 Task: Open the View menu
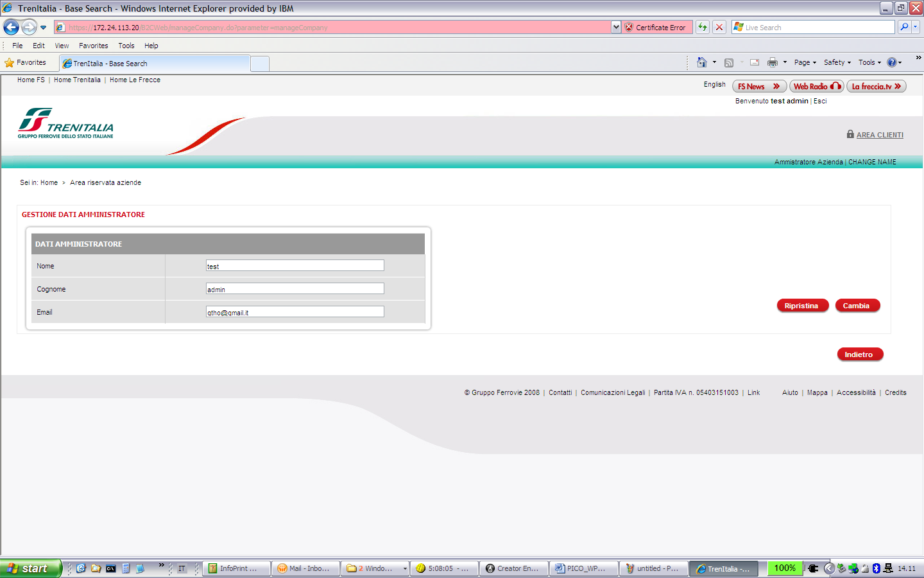(x=62, y=46)
